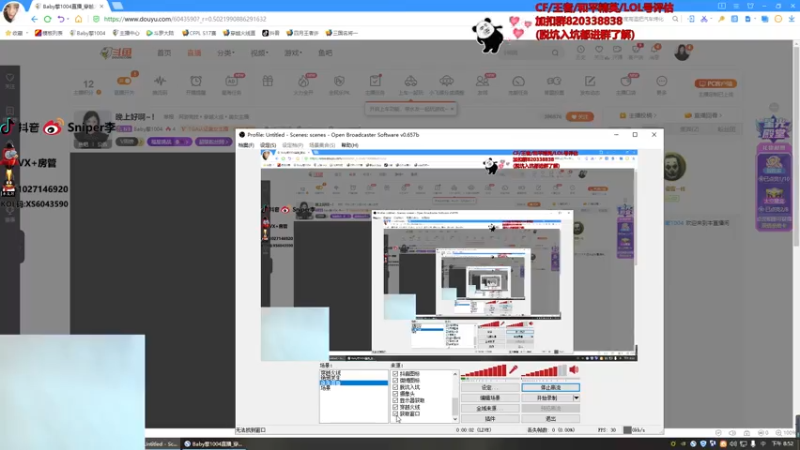Click the green security shield in address bar
The width and height of the screenshot is (800, 450).
(x=96, y=19)
